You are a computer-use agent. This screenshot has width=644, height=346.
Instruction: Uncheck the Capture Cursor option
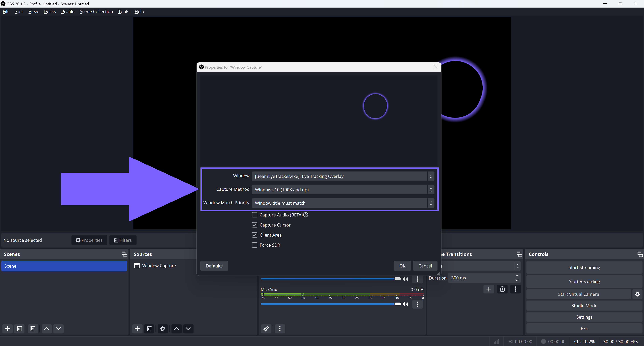coord(254,225)
